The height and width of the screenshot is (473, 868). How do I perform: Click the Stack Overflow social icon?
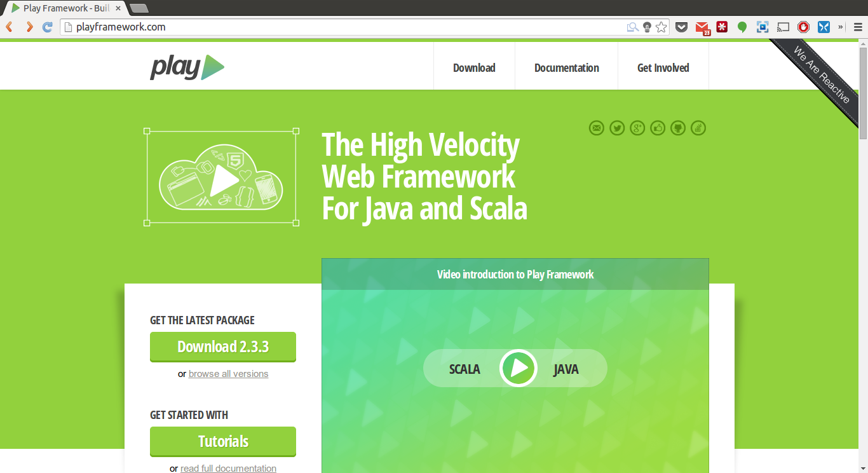698,128
